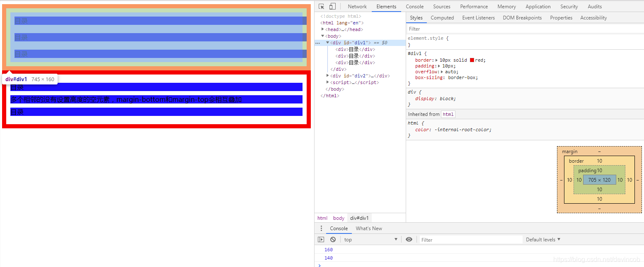The image size is (644, 267).
Task: Open the What's New drawer tab
Action: [x=369, y=229]
